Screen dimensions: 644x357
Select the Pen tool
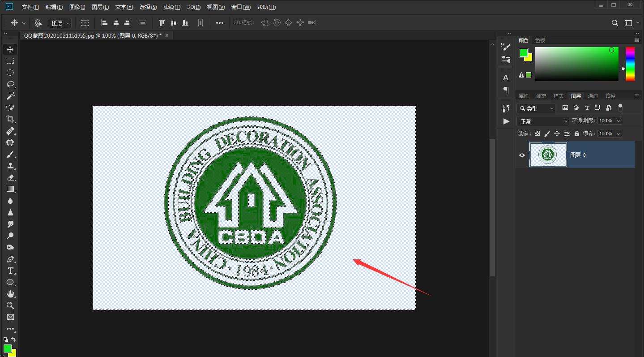10,259
